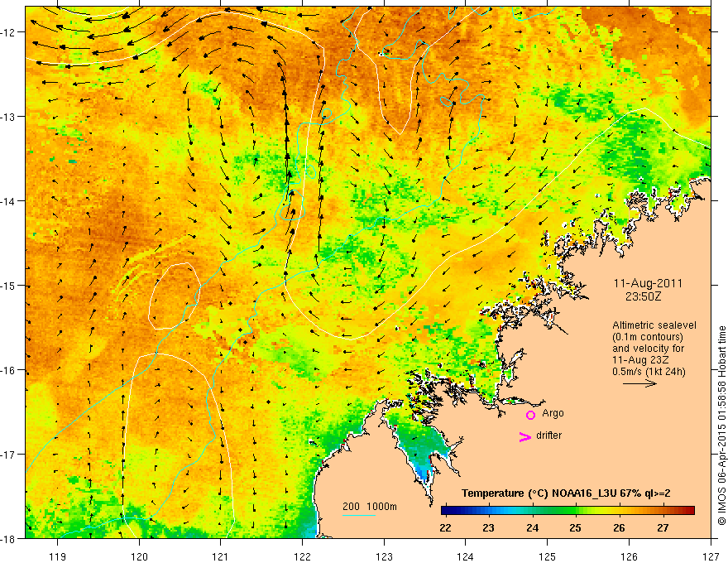Click the dark blue end of the color bar
The height and width of the screenshot is (563, 728).
click(447, 511)
